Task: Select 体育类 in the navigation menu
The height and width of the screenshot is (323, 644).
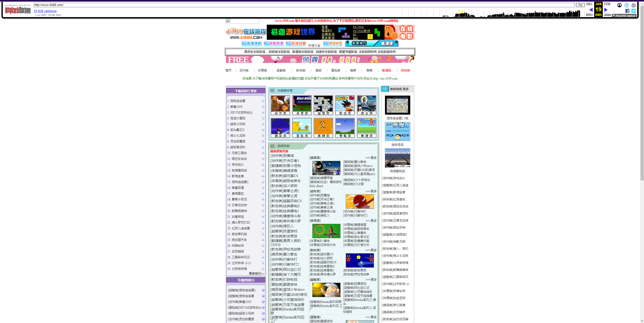Action: pyautogui.click(x=262, y=70)
